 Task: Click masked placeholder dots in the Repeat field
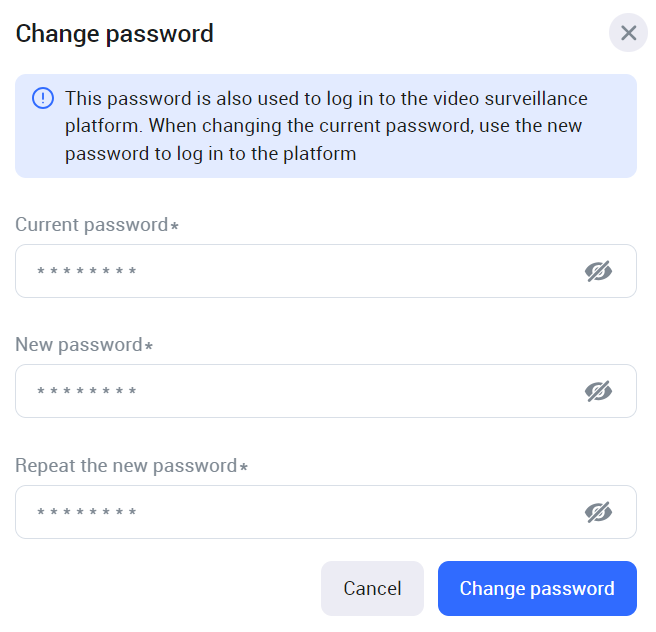86,513
